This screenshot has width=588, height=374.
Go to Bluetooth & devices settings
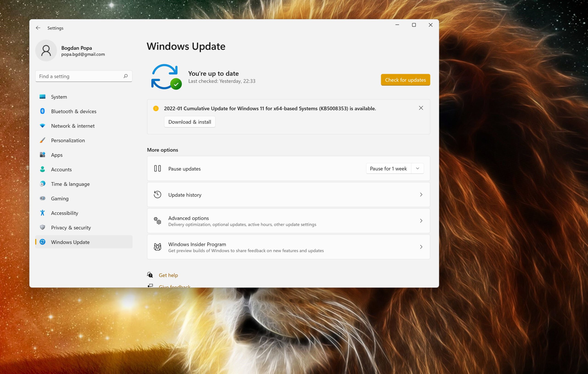coord(84,111)
